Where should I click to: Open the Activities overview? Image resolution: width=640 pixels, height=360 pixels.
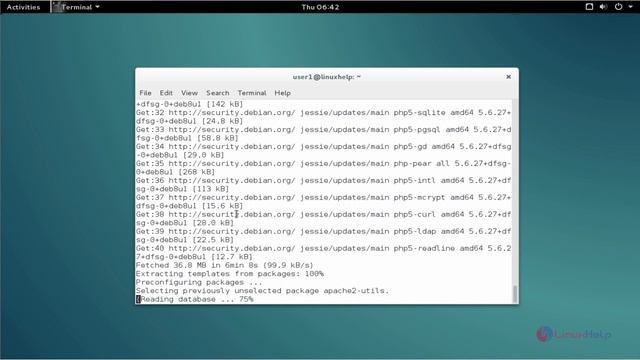[x=23, y=7]
